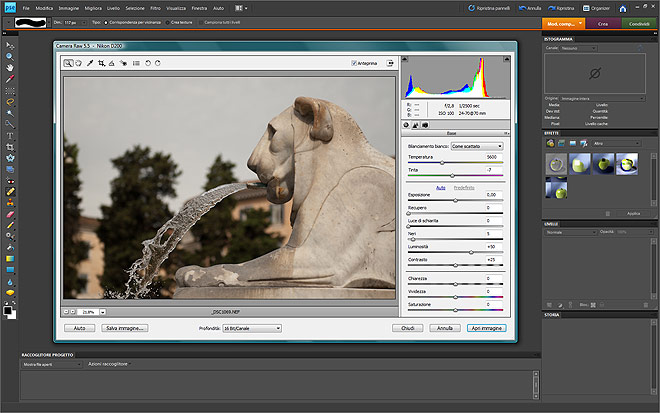660x413 pixels.
Task: Open the File menu
Action: 26,8
